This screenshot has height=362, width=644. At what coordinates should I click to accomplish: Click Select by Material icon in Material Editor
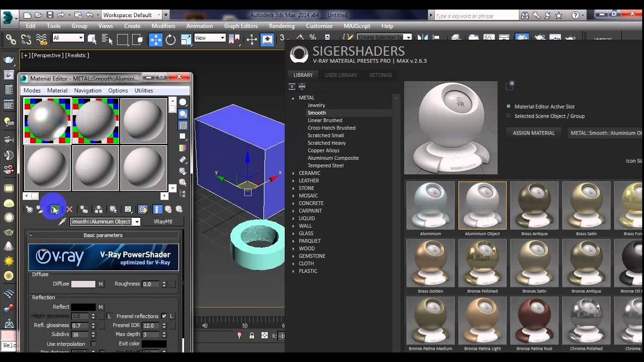pyautogui.click(x=183, y=182)
